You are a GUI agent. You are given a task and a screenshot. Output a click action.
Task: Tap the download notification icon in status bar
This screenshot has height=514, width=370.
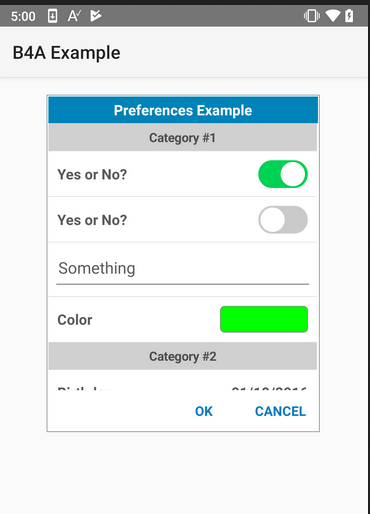point(52,16)
